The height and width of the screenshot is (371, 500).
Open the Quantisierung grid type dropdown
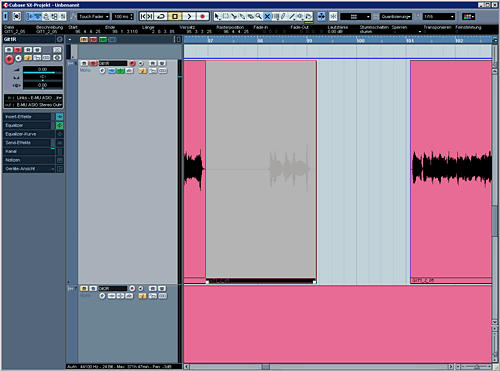[396, 16]
